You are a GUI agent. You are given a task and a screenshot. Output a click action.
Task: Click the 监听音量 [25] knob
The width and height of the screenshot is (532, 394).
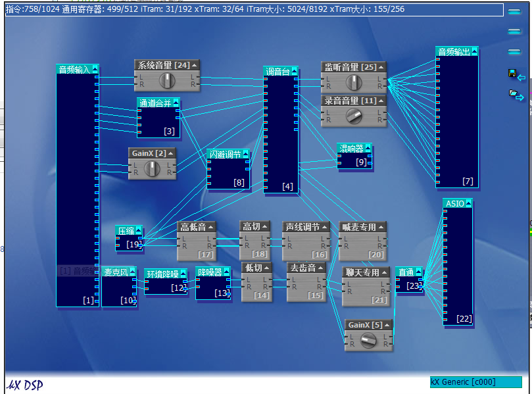coord(354,82)
